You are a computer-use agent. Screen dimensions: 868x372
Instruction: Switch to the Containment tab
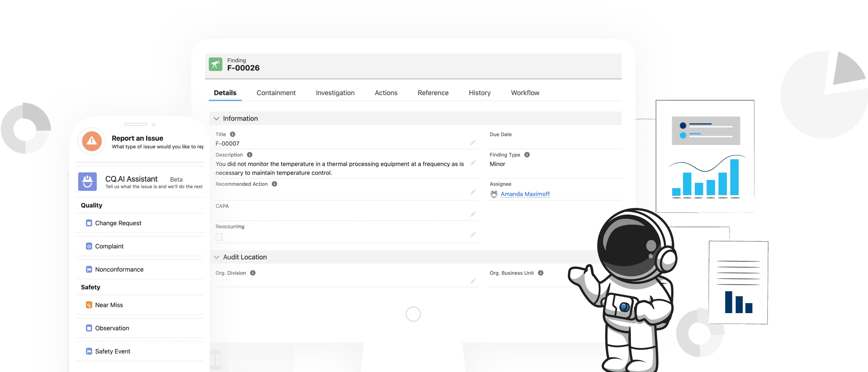pyautogui.click(x=276, y=93)
